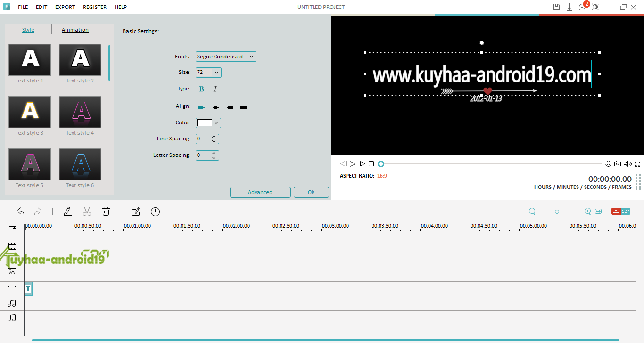Image resolution: width=644 pixels, height=343 pixels.
Task: Open the REGISTER menu
Action: coord(95,7)
